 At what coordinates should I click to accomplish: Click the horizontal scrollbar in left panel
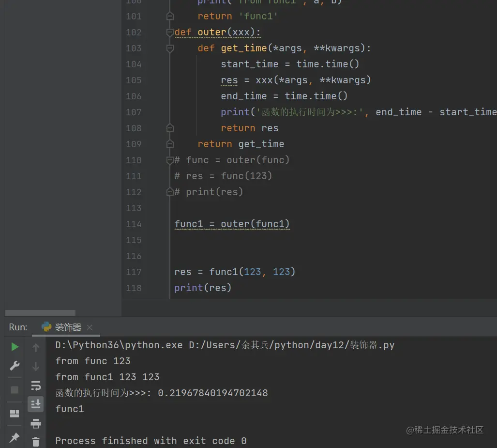pos(40,313)
